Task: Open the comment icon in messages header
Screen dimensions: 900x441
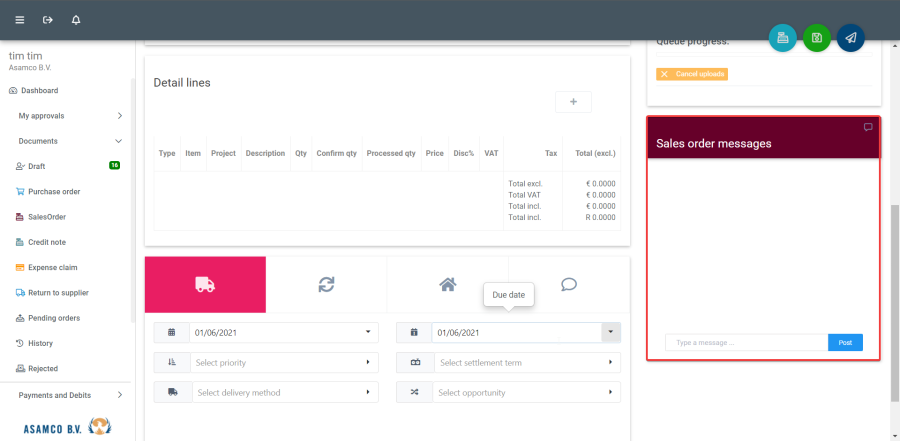Action: point(867,127)
